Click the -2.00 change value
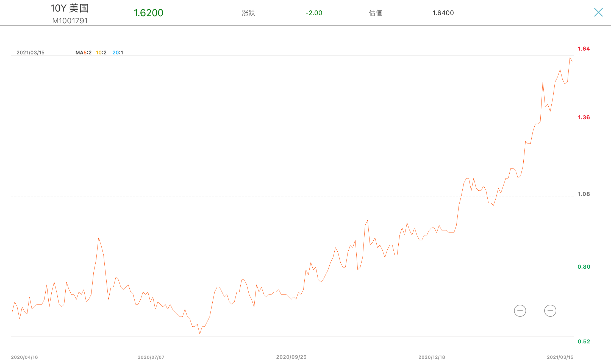The width and height of the screenshot is (611, 364). (314, 13)
